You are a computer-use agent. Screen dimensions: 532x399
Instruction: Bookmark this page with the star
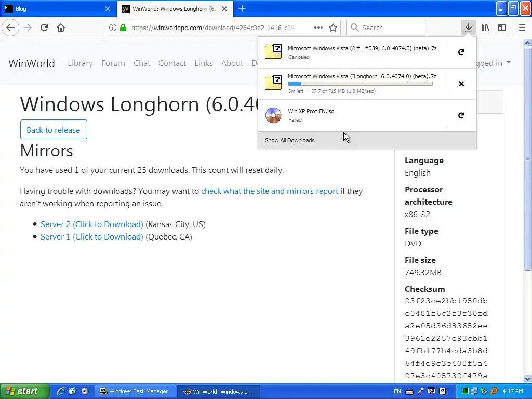333,28
